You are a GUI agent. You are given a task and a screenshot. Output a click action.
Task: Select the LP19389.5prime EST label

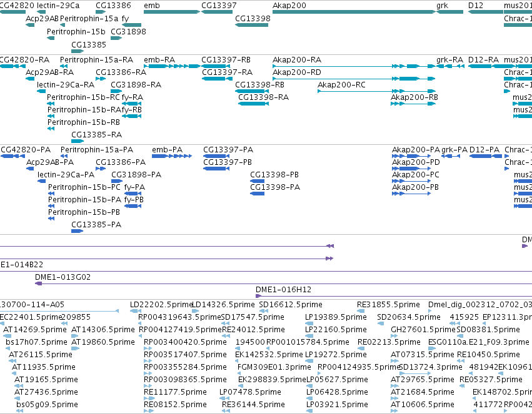[336, 317]
